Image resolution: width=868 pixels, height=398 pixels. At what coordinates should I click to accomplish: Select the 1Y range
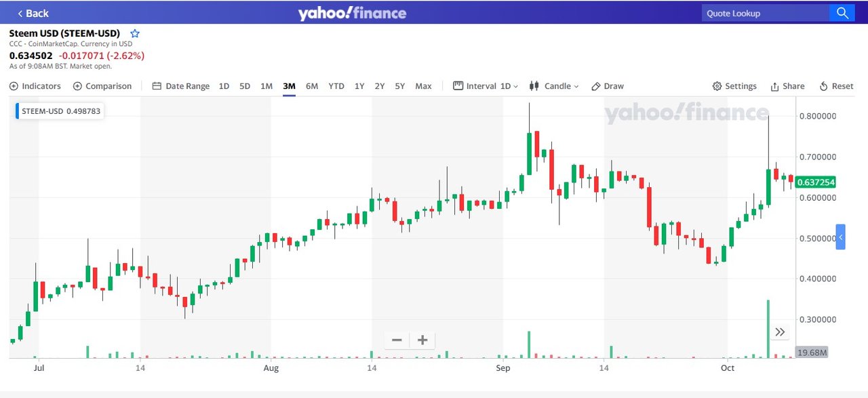(x=359, y=86)
